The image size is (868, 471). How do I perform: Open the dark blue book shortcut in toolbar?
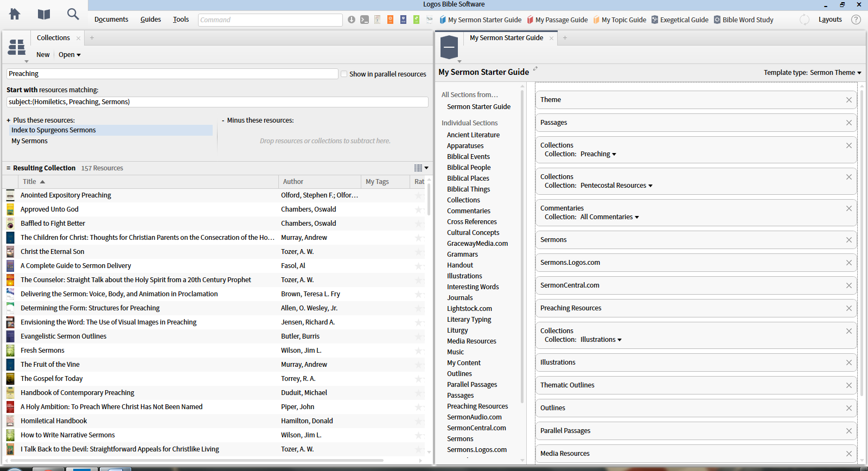click(403, 20)
